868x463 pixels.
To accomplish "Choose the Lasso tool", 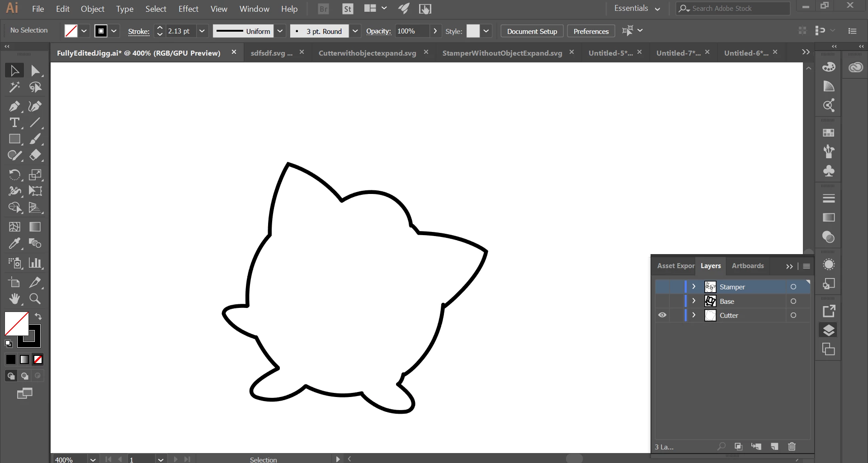I will [x=35, y=87].
